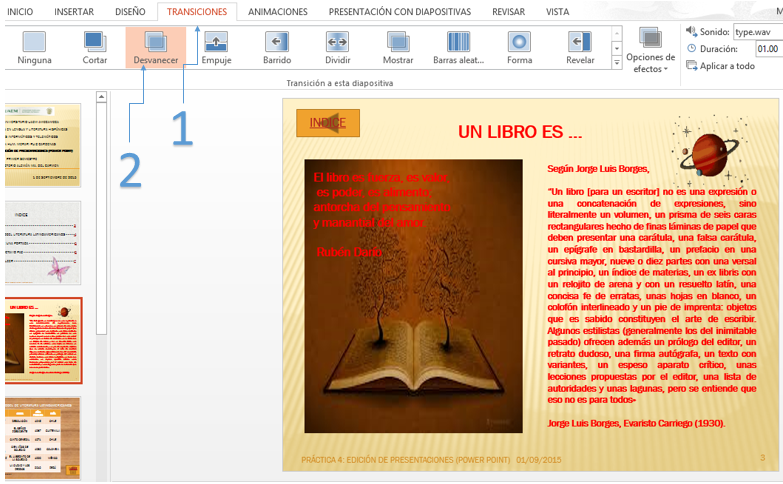The width and height of the screenshot is (783, 484).
Task: Switch to the ANIMACIONES tab
Action: pos(278,12)
